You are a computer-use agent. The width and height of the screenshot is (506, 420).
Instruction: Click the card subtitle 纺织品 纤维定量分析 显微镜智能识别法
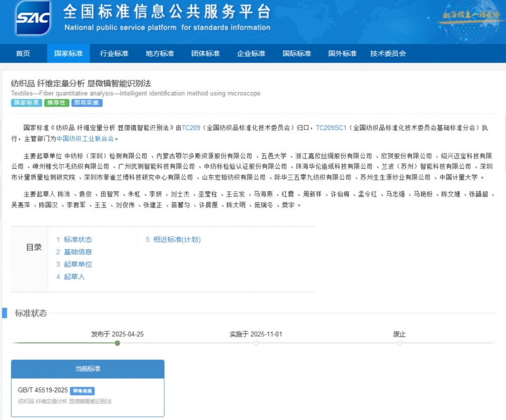pyautogui.click(x=65, y=401)
